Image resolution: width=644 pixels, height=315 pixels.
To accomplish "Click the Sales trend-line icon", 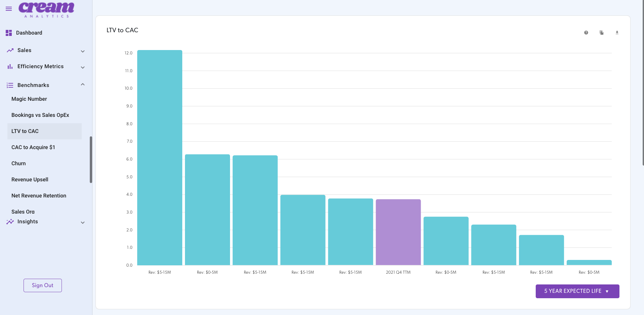I will tap(9, 50).
